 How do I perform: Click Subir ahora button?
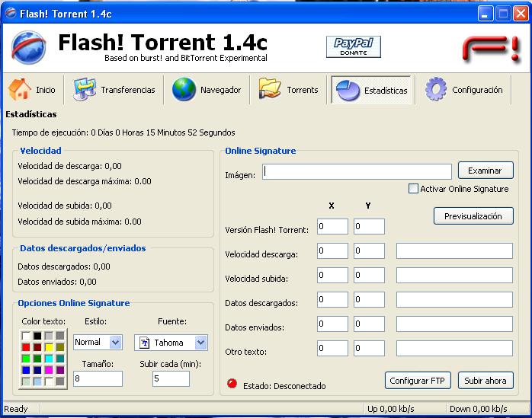486,381
